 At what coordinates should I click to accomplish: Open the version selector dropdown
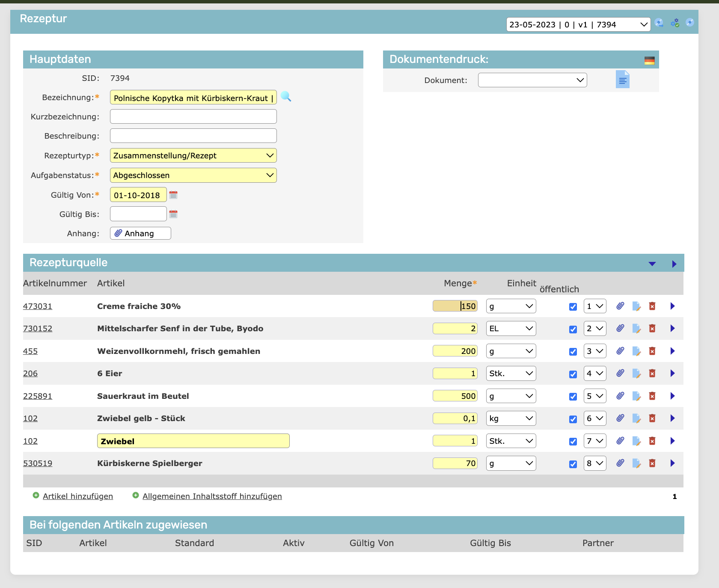(578, 24)
